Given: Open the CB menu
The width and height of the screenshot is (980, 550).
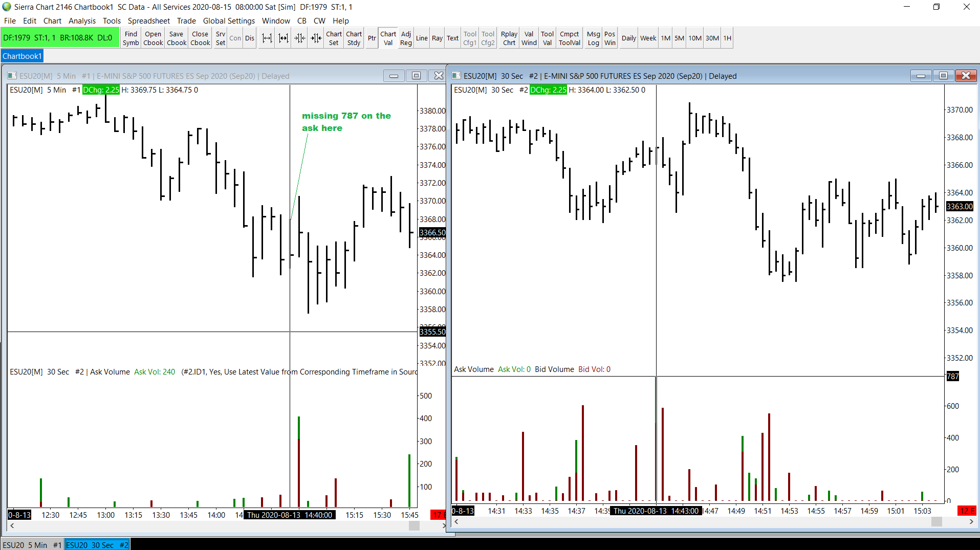Looking at the screenshot, I should [302, 21].
